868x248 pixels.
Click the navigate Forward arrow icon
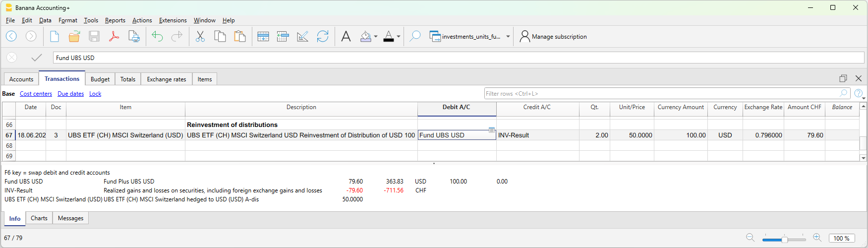click(31, 36)
